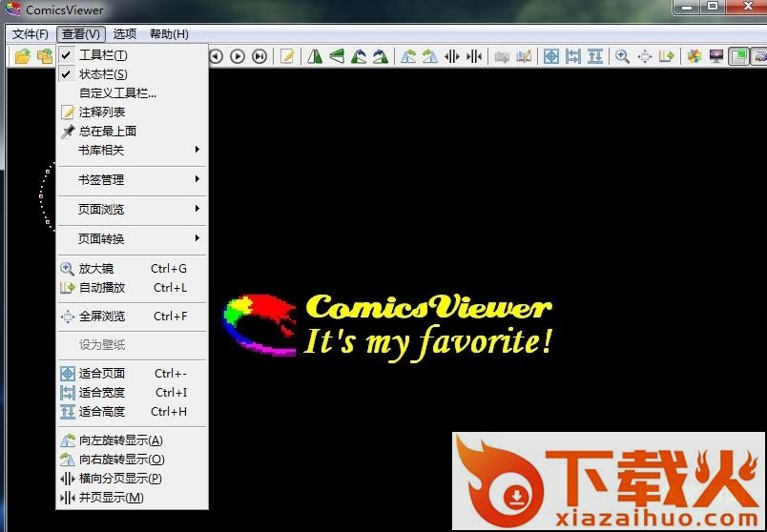Open the 文件(F) menu
The height and width of the screenshot is (532, 767).
point(31,34)
